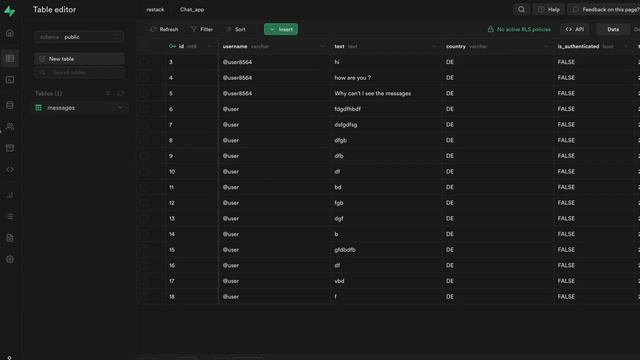Select the username cell in row id 3
The image size is (640, 360).
pyautogui.click(x=274, y=62)
